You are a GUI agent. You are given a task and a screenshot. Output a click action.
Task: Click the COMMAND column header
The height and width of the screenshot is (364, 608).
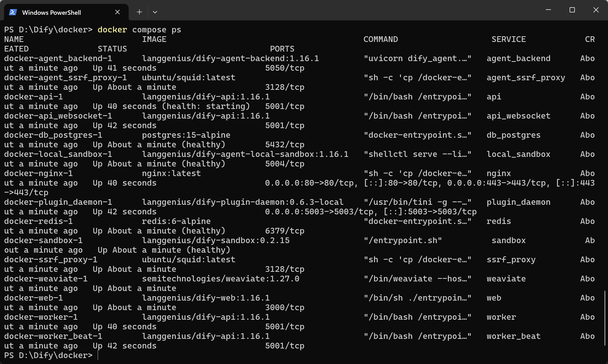381,39
